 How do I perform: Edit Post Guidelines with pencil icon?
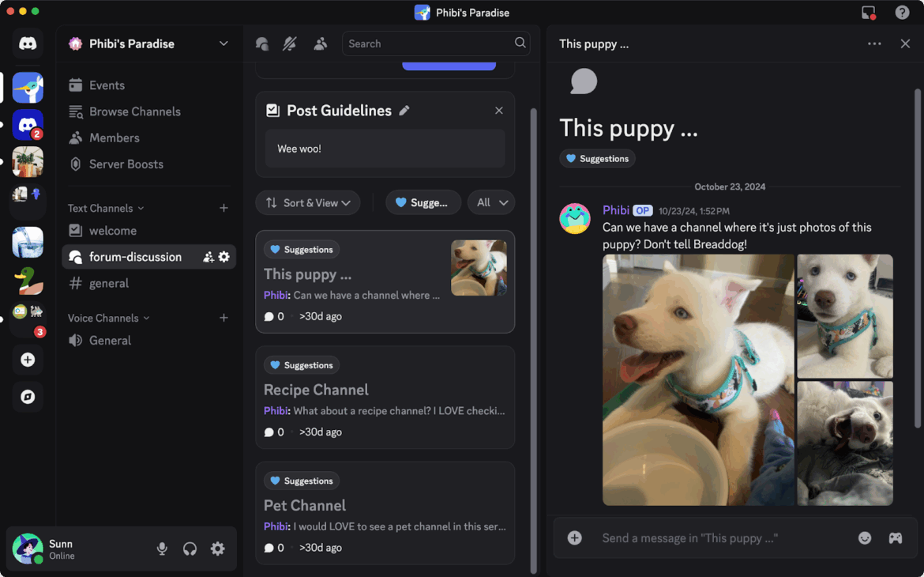pyautogui.click(x=404, y=111)
